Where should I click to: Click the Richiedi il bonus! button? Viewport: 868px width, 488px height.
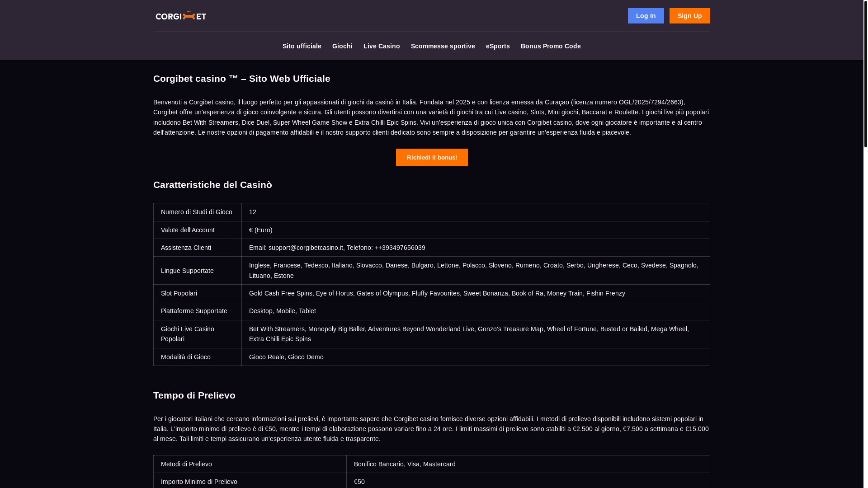click(432, 157)
